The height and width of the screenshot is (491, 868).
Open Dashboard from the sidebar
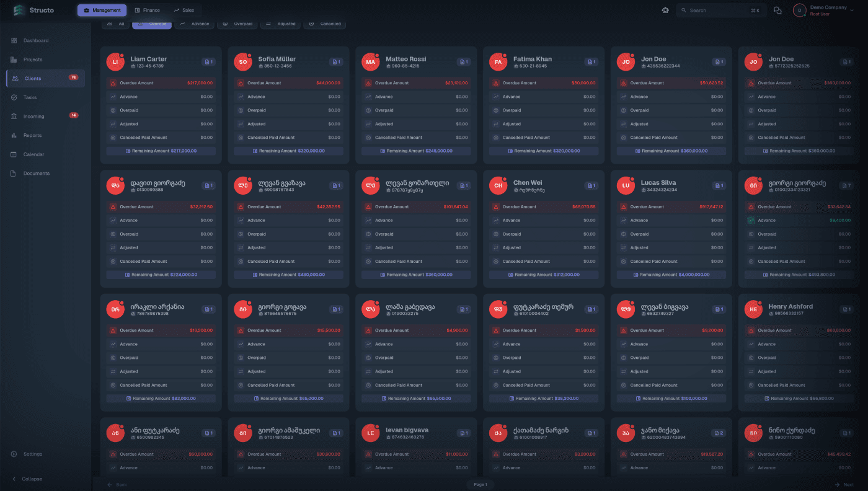(45, 40)
